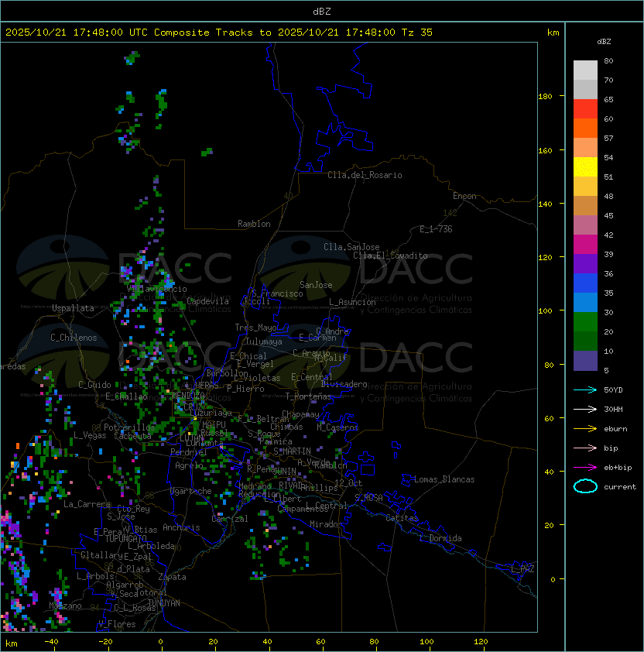Image resolution: width=644 pixels, height=652 pixels.
Task: Click the 'Tulumaya' map label
Action: [x=264, y=341]
